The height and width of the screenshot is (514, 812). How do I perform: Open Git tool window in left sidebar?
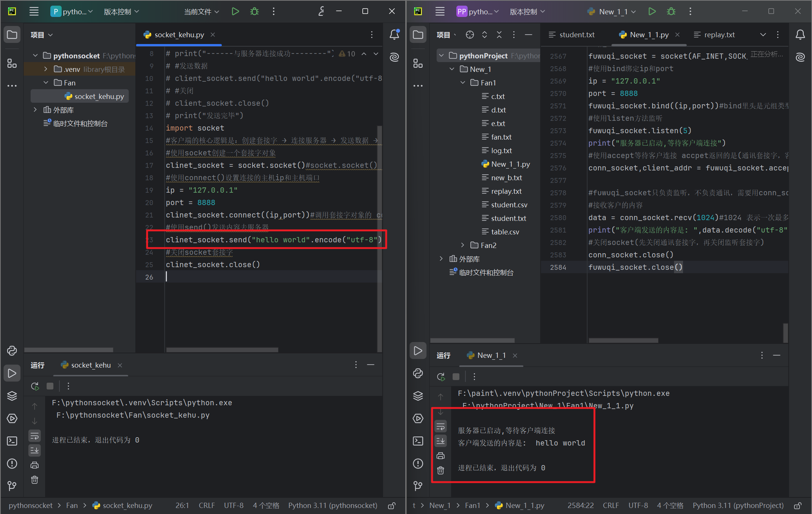12,486
